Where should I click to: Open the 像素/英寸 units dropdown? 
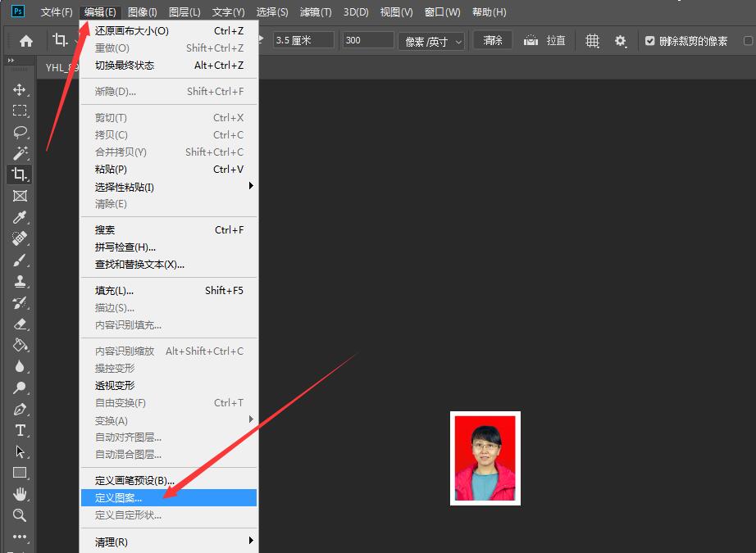coord(431,41)
